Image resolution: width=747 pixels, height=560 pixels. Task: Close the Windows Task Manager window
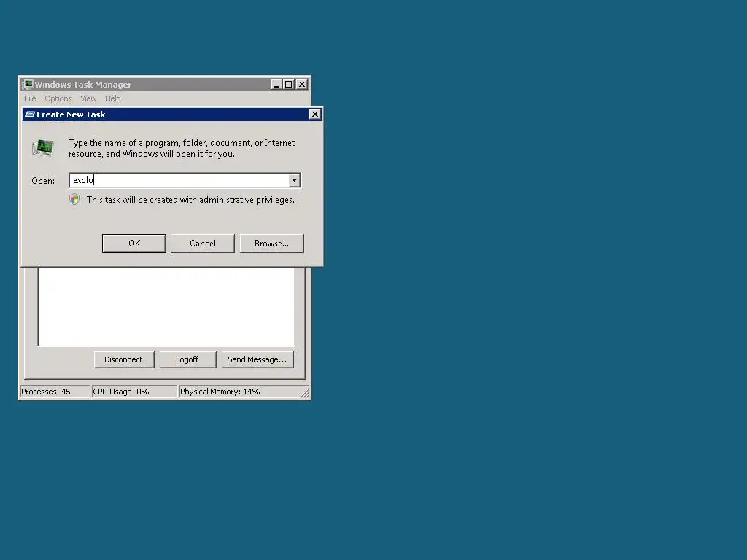tap(302, 85)
